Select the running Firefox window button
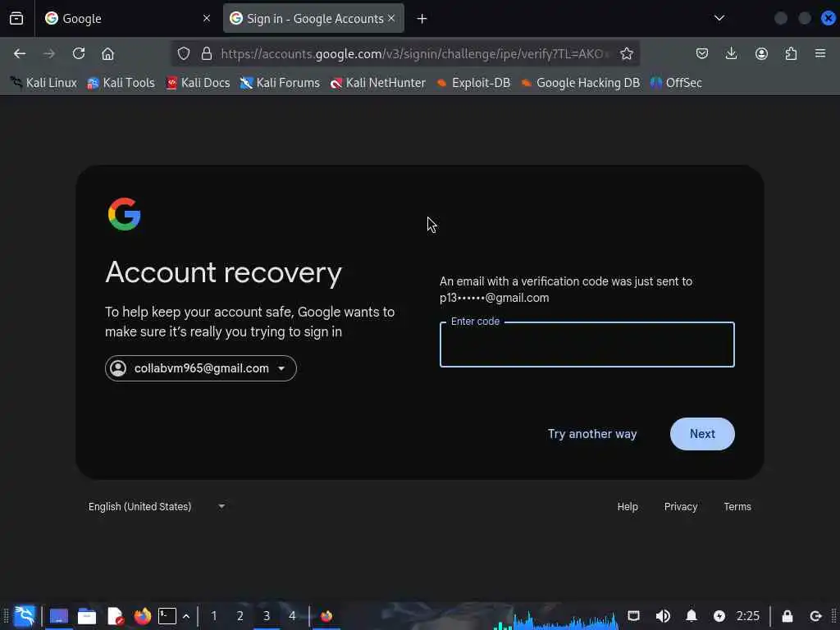Image resolution: width=840 pixels, height=630 pixels. coord(326,616)
